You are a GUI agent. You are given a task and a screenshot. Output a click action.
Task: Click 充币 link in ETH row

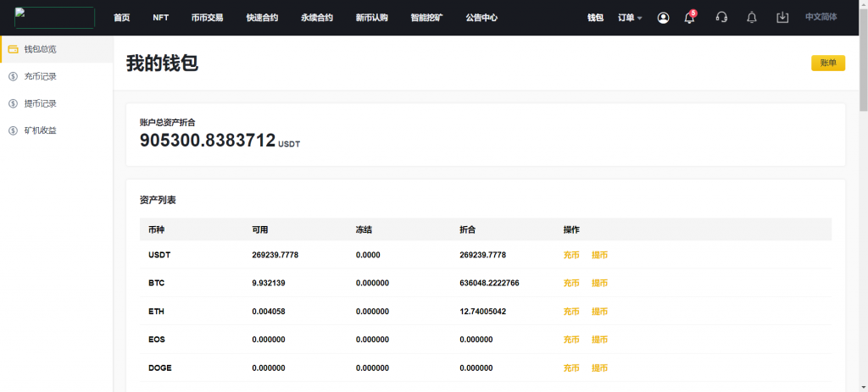[571, 312]
